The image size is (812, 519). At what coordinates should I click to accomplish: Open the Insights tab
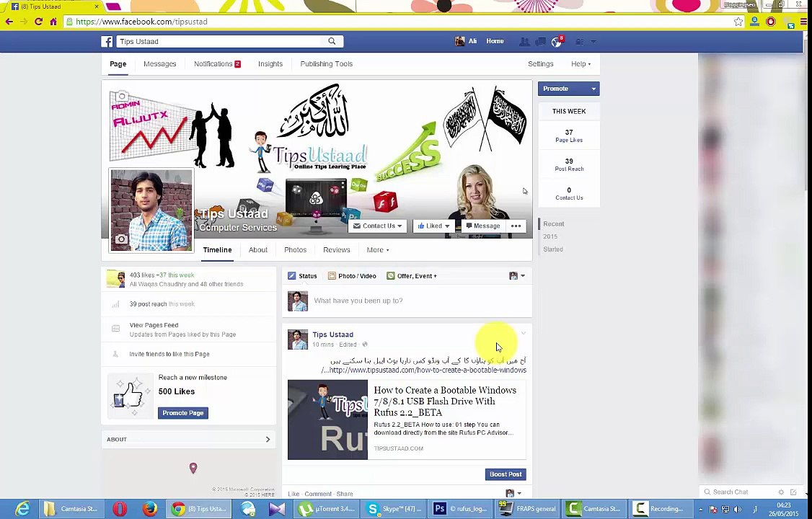(x=270, y=64)
